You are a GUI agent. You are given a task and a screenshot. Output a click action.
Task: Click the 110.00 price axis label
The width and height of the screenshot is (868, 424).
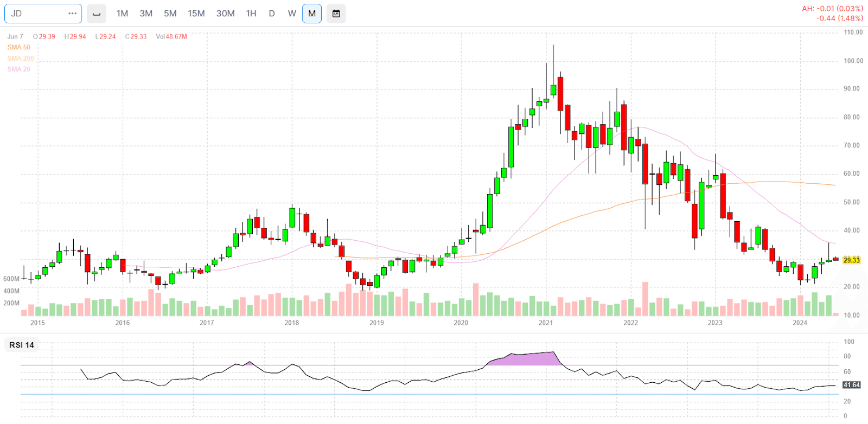point(853,33)
